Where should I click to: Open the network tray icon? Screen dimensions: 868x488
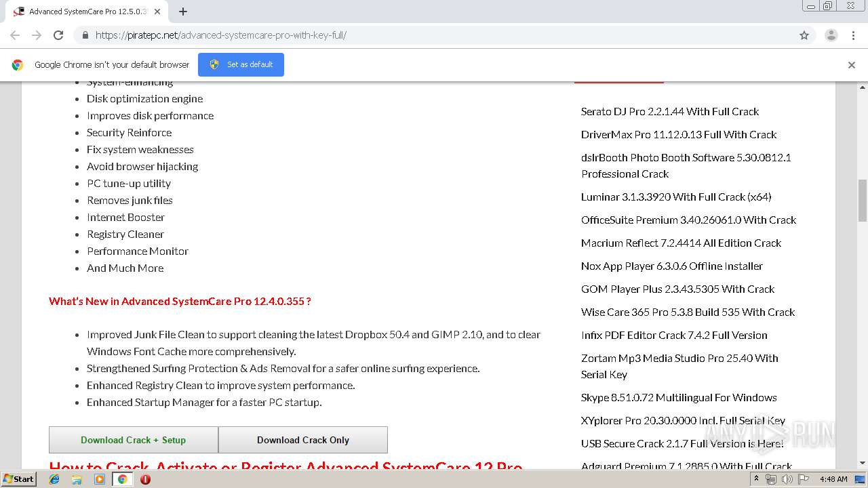click(771, 479)
